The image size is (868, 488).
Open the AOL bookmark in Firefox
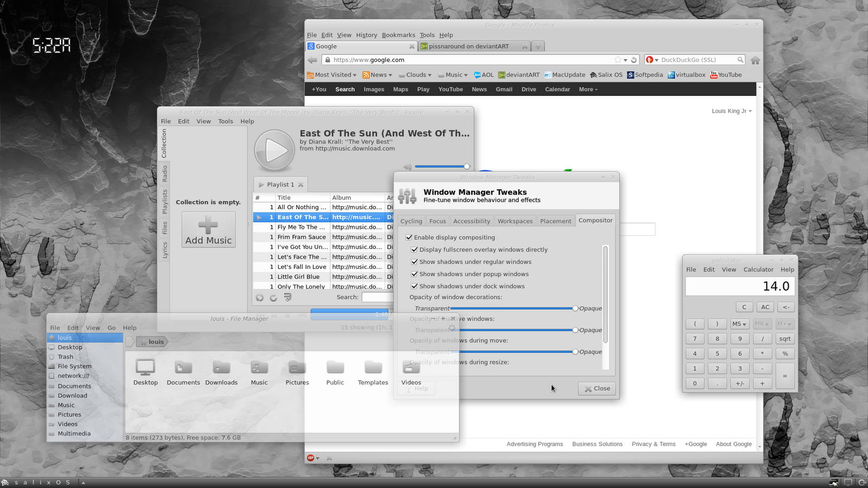click(483, 75)
